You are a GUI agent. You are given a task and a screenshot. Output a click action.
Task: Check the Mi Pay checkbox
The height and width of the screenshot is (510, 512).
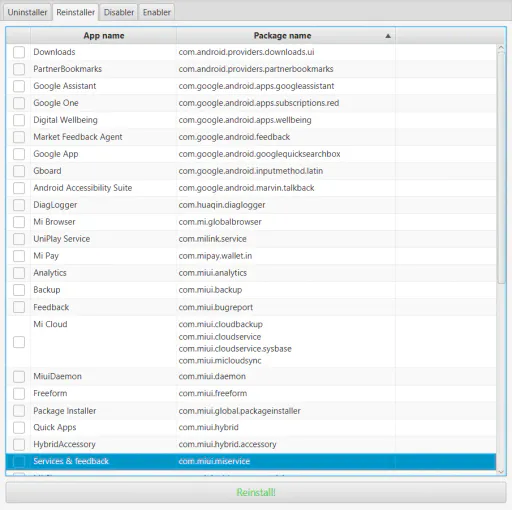[19, 256]
